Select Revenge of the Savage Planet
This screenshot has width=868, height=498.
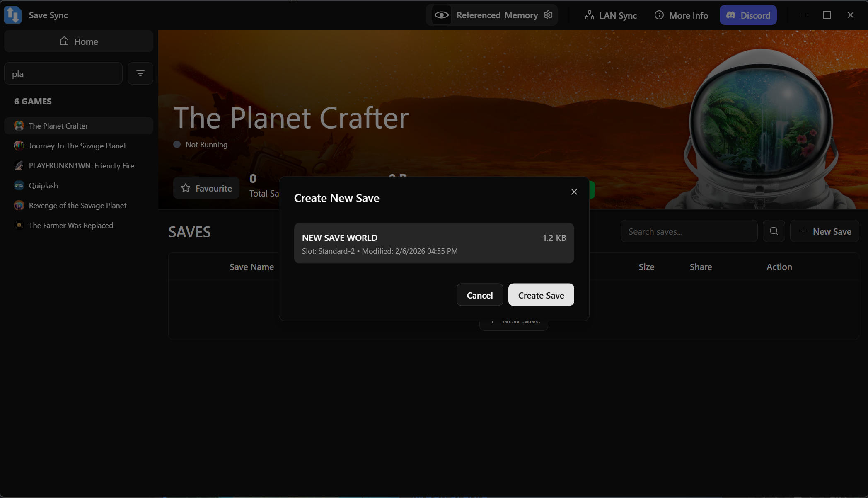(79, 205)
